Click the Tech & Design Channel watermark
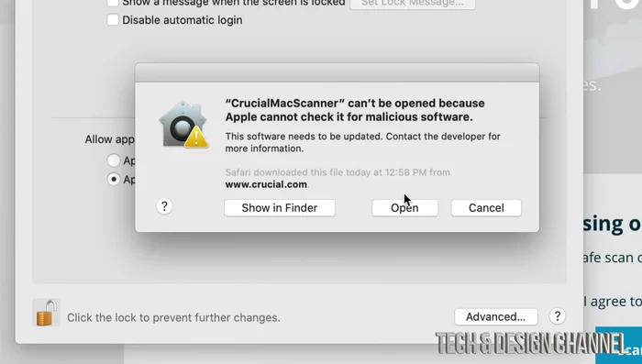642x364 pixels. point(531,343)
